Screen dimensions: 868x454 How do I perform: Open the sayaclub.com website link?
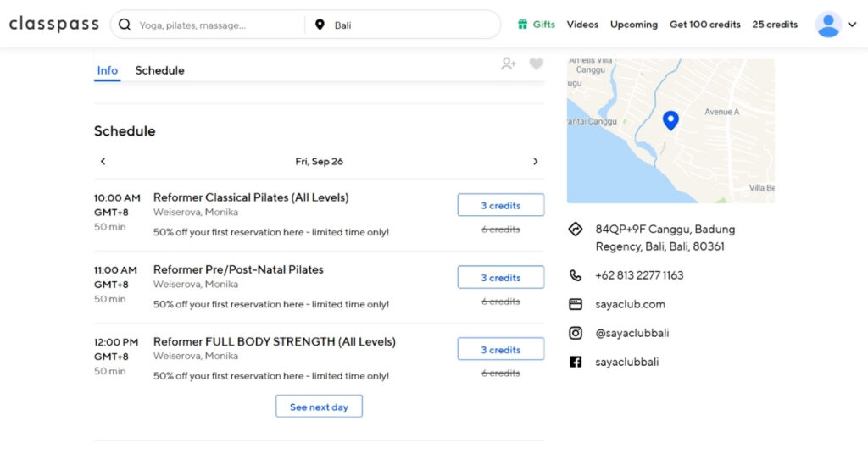pyautogui.click(x=630, y=304)
